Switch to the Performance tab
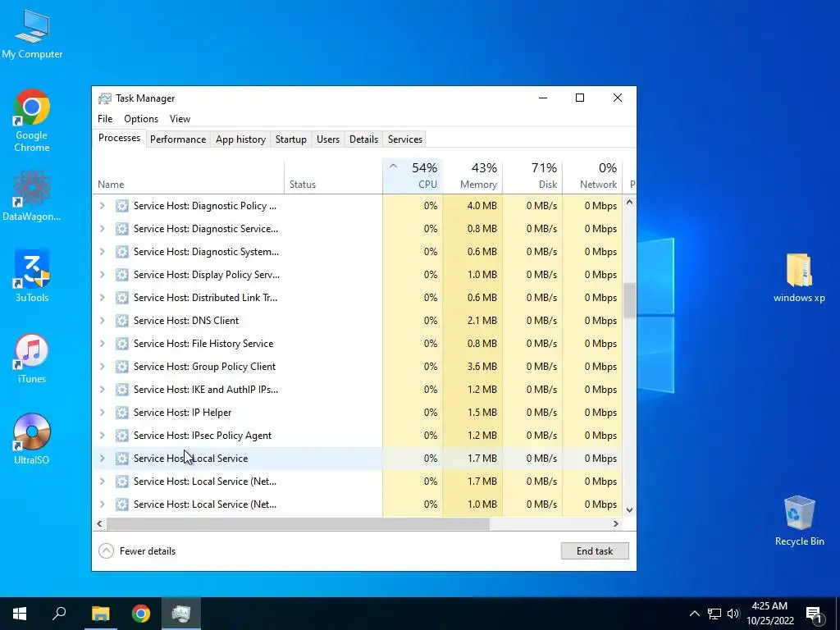The image size is (840, 630). [178, 139]
